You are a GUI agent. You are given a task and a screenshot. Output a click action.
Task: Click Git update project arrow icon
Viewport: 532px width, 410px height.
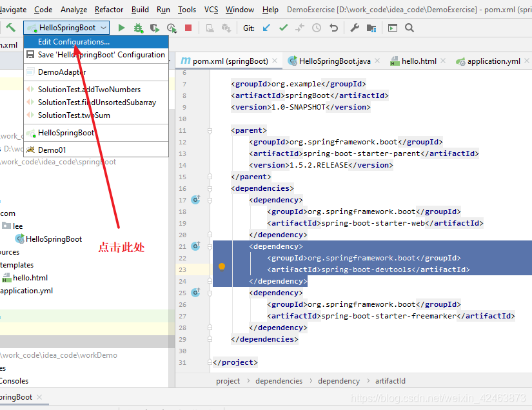pos(267,28)
